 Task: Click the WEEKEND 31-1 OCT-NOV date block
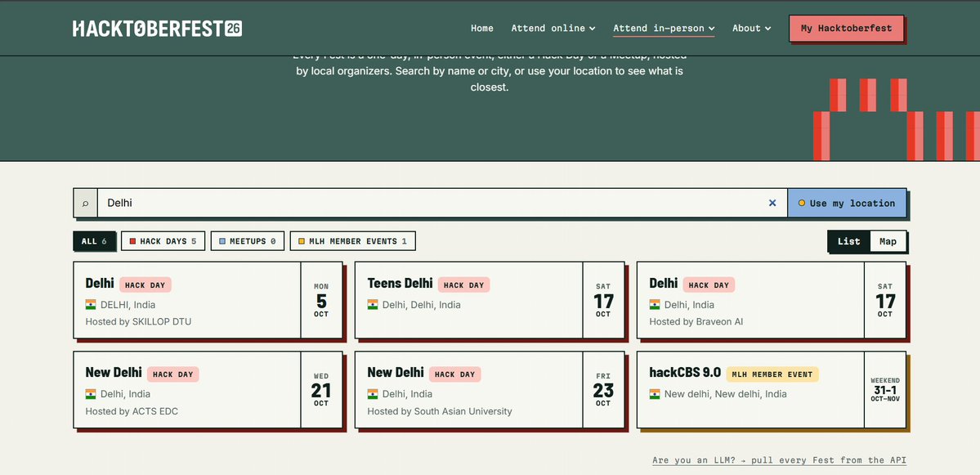885,389
